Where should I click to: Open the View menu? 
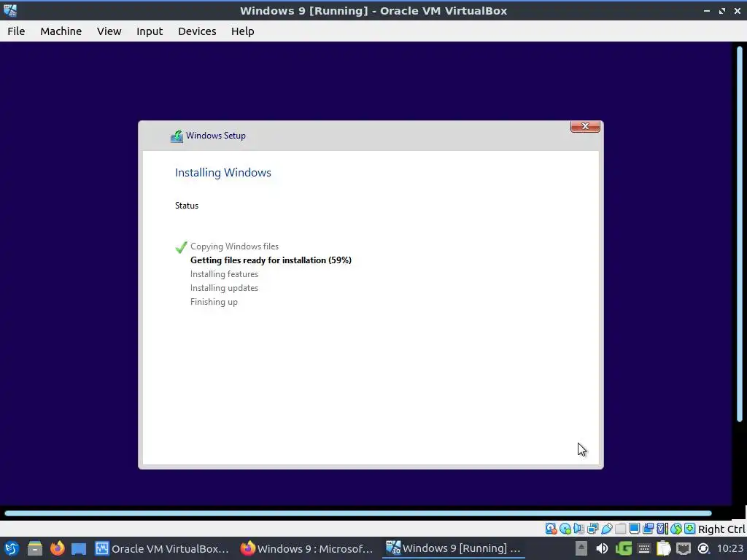click(x=109, y=31)
